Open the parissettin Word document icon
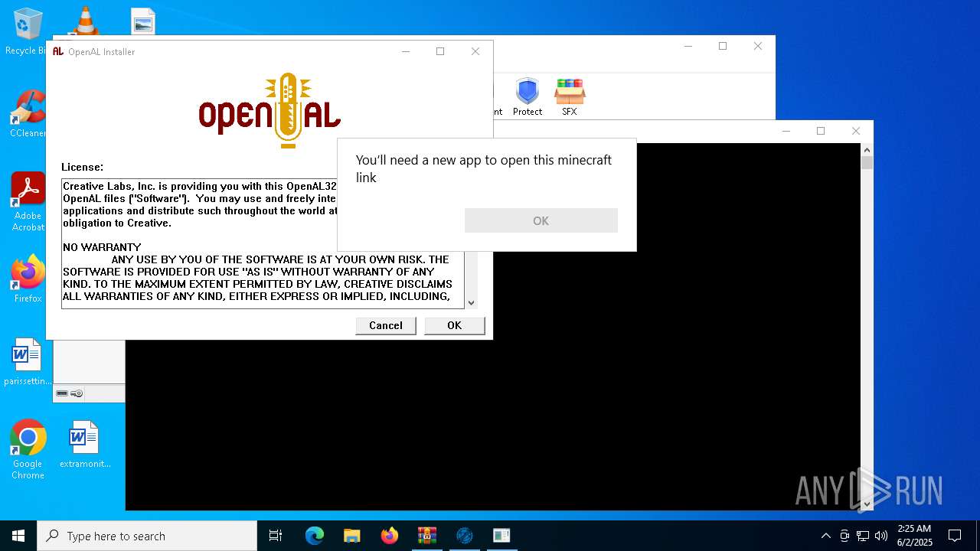 point(28,362)
